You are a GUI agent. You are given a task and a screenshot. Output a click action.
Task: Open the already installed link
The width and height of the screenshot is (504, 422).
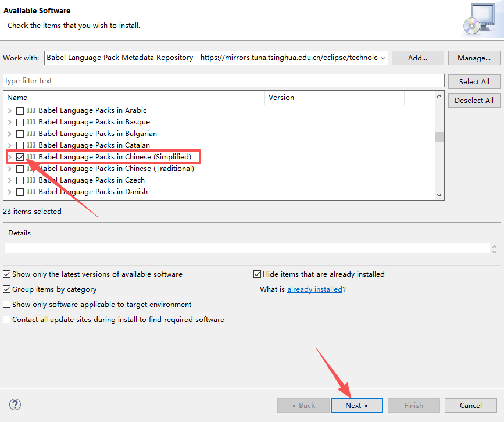click(x=314, y=289)
